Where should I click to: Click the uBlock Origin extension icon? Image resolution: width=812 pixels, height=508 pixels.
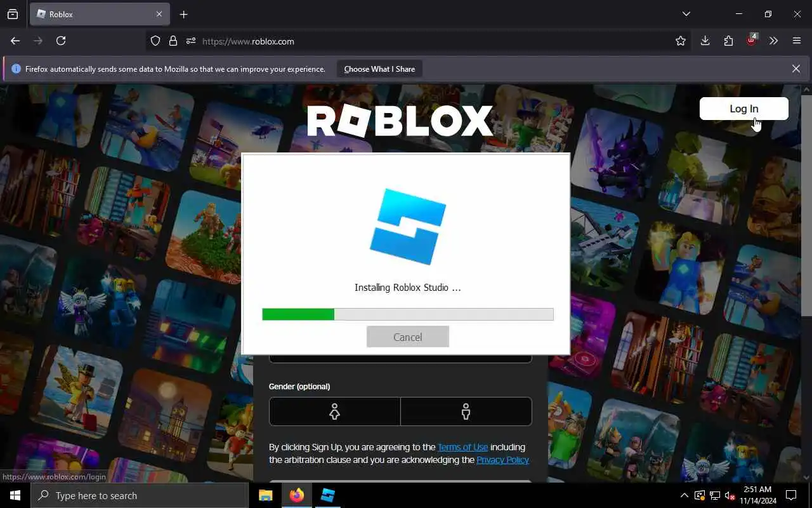[752, 41]
